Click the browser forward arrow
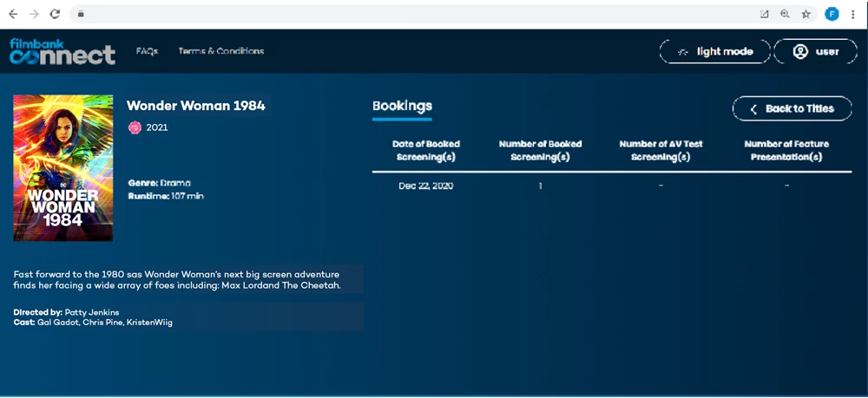Screen dimensions: 868x398 click(x=34, y=14)
